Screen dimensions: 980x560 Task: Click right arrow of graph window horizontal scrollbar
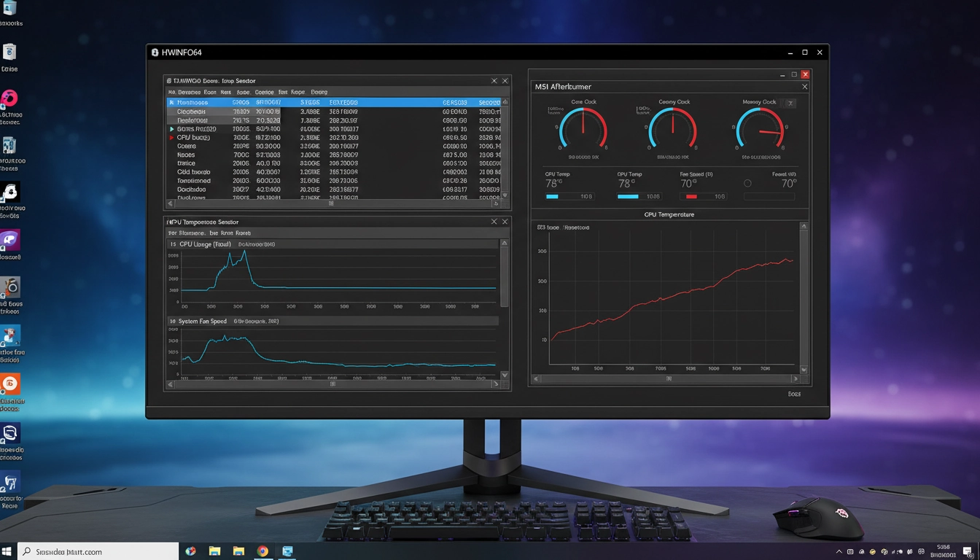click(496, 384)
